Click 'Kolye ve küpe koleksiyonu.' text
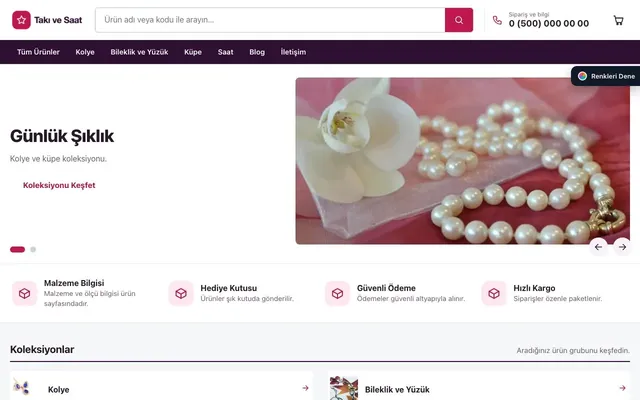The height and width of the screenshot is (400, 640). [58, 159]
